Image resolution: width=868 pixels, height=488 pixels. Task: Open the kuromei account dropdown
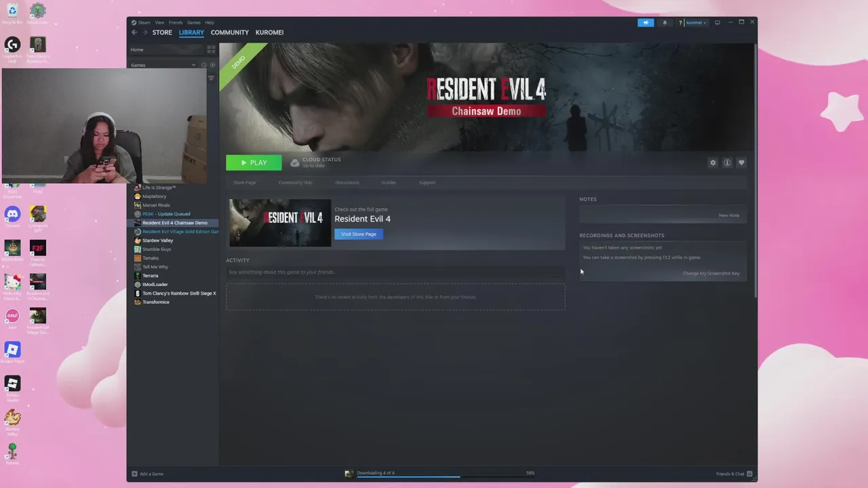pos(696,22)
